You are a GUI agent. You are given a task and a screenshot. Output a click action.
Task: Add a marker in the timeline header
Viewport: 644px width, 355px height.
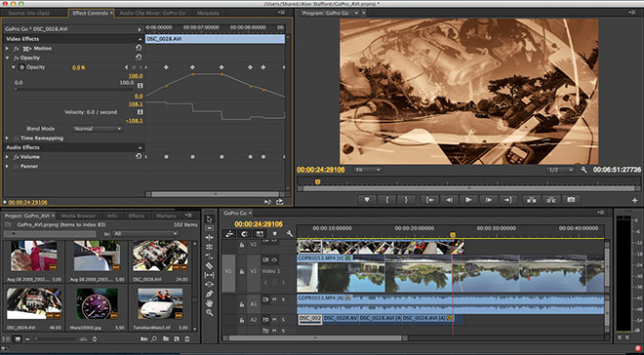(275, 233)
